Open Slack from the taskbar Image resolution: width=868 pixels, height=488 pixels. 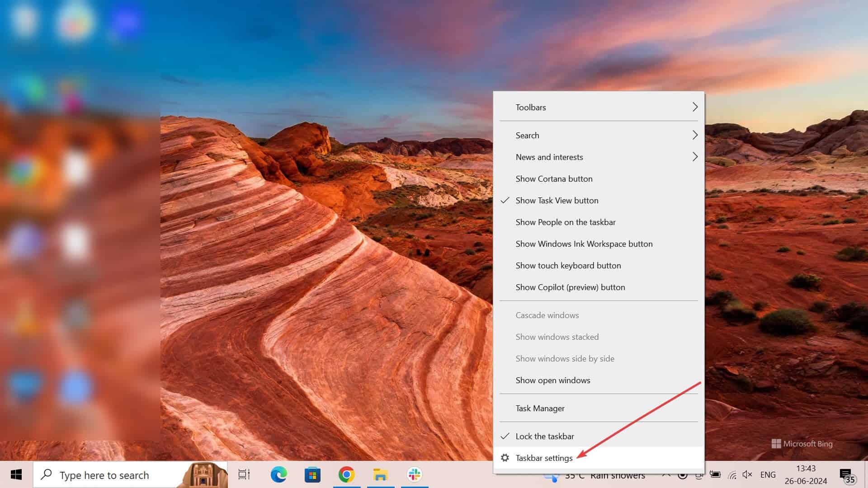(415, 474)
